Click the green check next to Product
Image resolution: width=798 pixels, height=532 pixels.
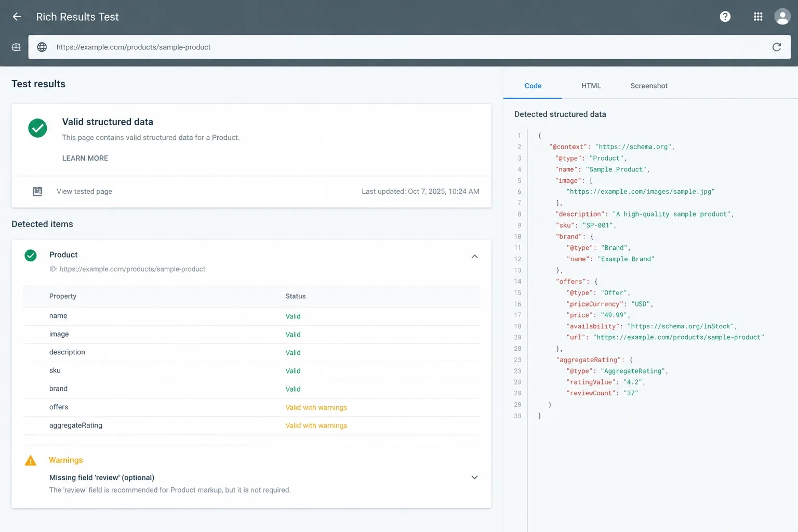[31, 255]
